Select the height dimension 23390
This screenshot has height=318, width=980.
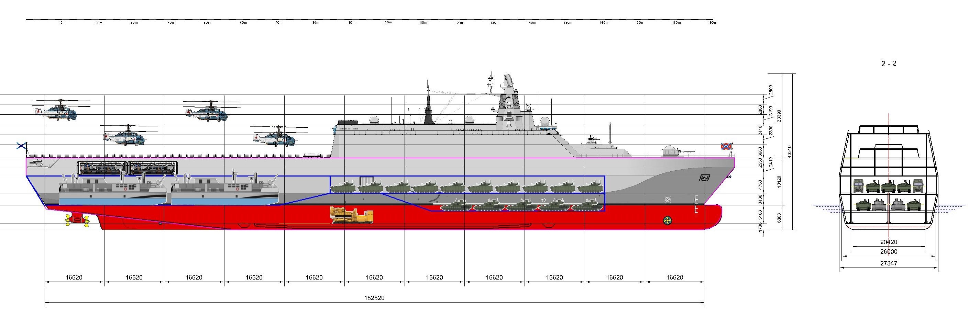click(779, 116)
